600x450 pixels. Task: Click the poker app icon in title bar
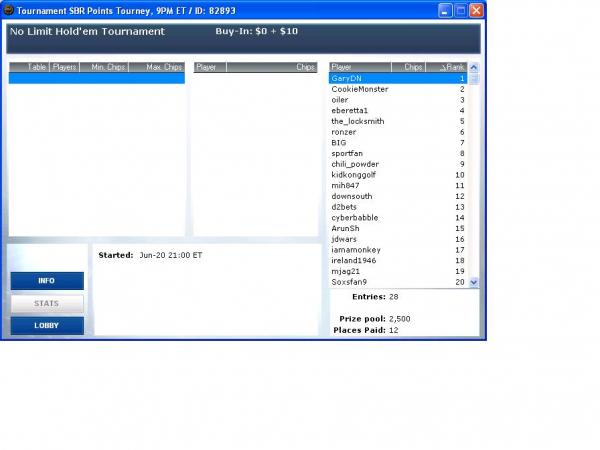(x=9, y=10)
